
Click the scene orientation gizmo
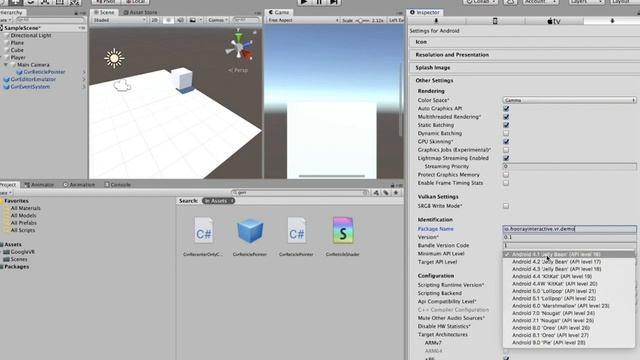click(240, 47)
